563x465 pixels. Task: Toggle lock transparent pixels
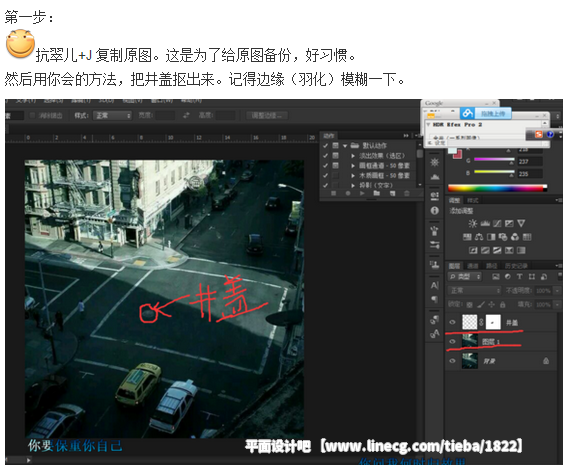tap(470, 304)
